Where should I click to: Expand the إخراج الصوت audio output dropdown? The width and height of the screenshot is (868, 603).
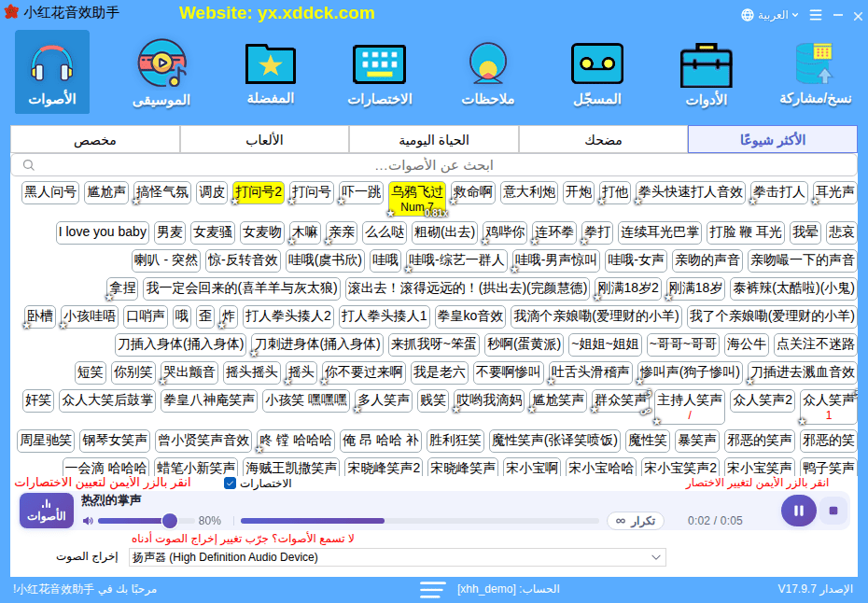[x=397, y=557]
